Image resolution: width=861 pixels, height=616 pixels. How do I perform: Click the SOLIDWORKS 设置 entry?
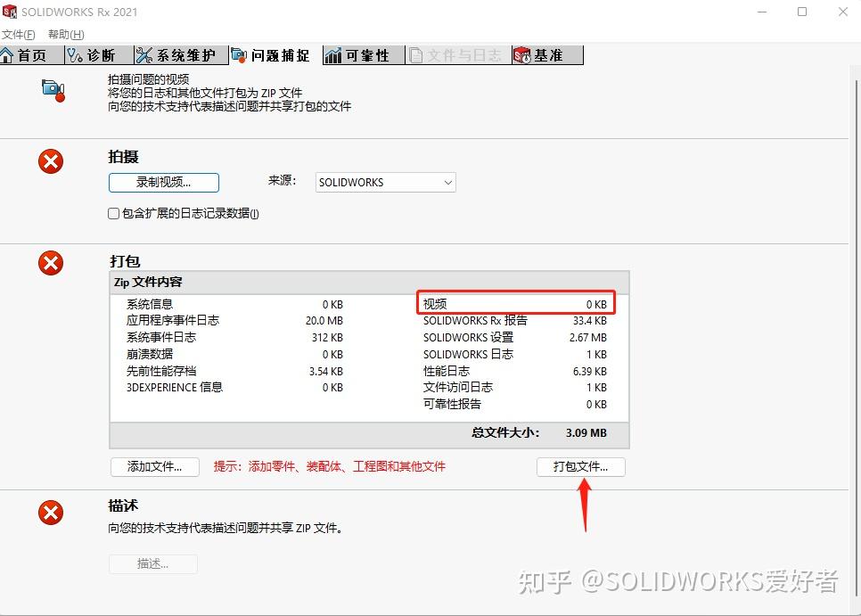[x=469, y=337]
